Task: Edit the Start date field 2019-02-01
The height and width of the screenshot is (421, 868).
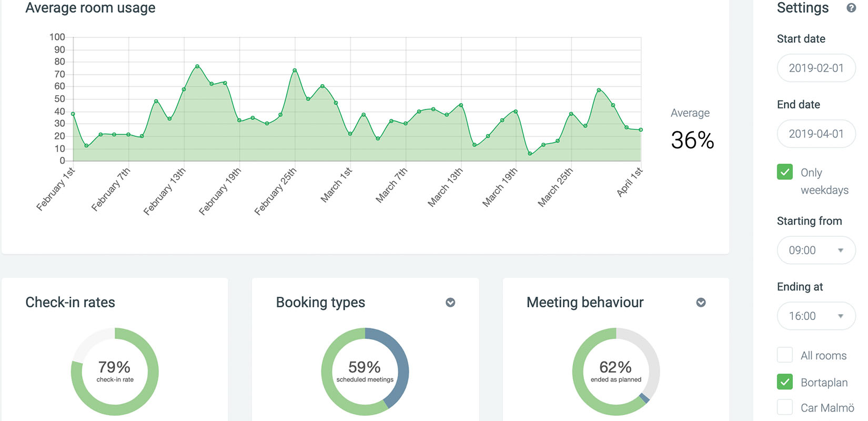Action: pos(816,68)
